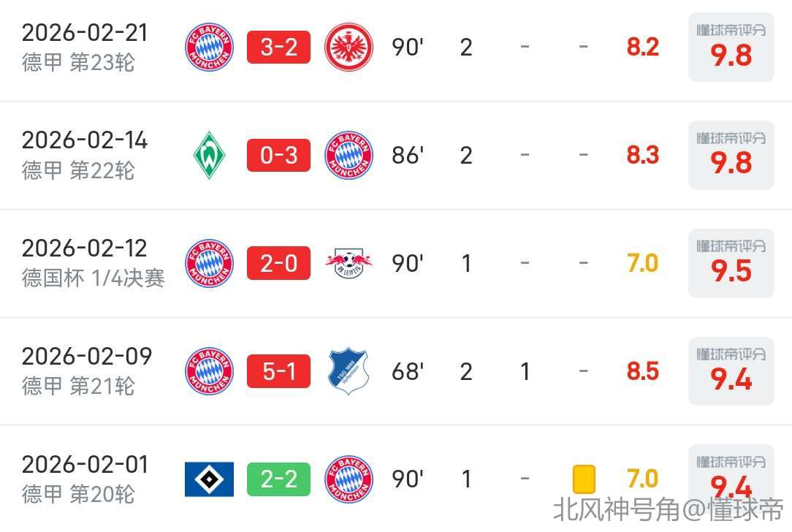Click the 8.5 rating value
This screenshot has height=532, width=792.
tap(643, 371)
